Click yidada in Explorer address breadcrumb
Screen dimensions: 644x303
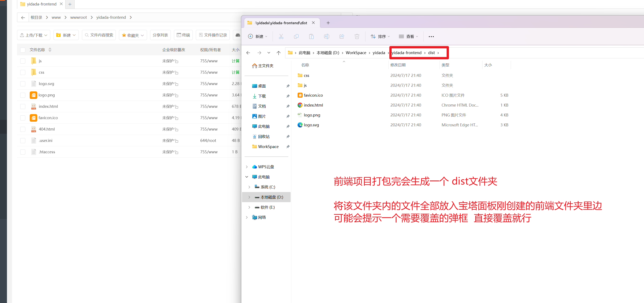[x=379, y=53]
